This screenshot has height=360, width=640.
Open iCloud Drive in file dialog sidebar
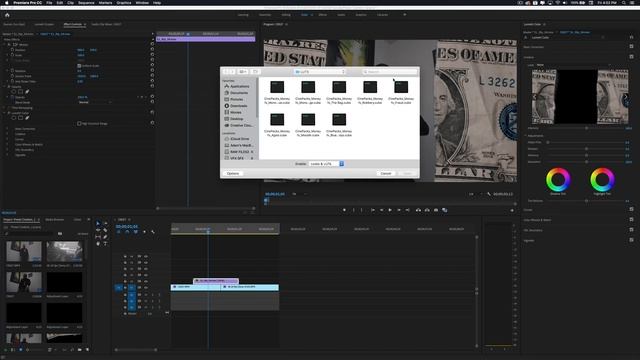pyautogui.click(x=237, y=139)
